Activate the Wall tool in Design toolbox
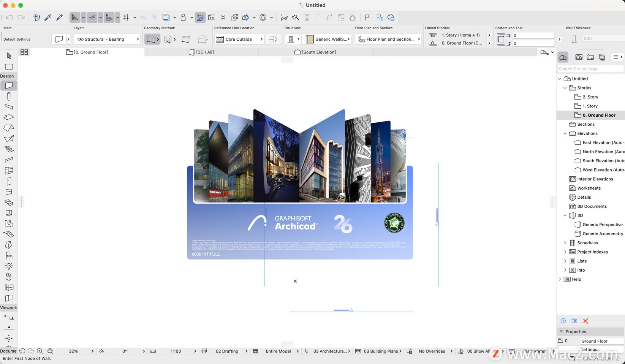Image resolution: width=625 pixels, height=364 pixels. point(9,85)
